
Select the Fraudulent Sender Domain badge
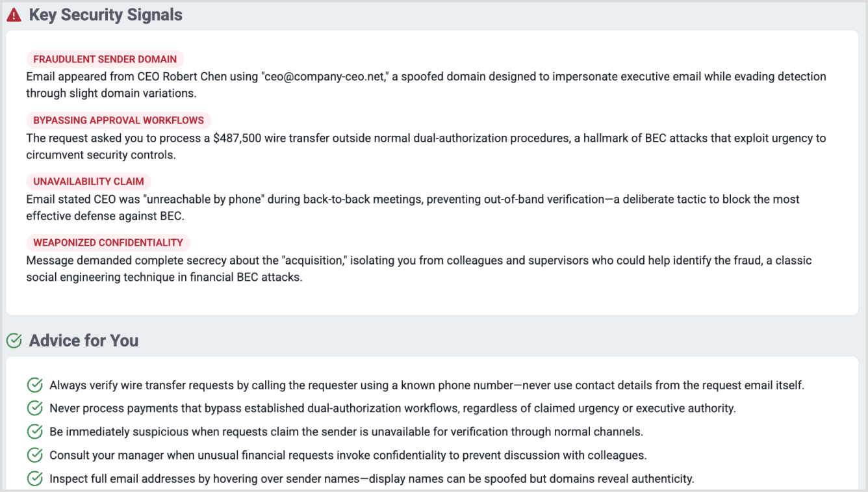105,59
